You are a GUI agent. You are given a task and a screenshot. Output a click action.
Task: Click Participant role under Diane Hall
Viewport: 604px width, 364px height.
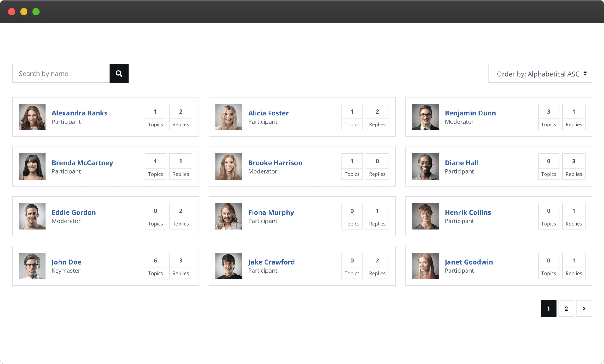coord(459,171)
